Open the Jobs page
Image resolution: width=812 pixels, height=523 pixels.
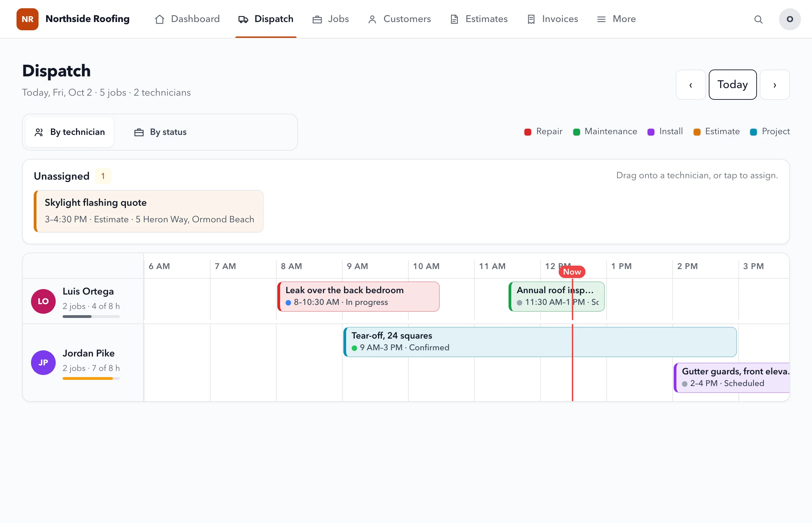[x=331, y=19]
